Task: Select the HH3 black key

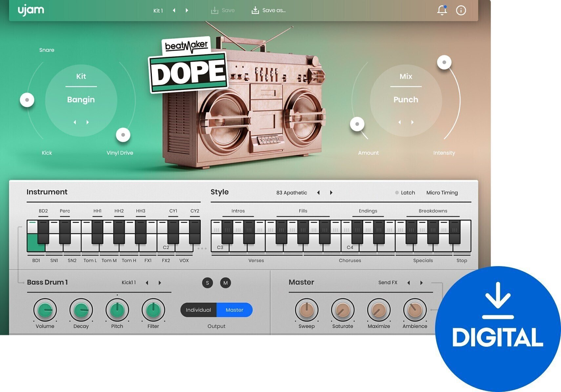Action: click(141, 232)
